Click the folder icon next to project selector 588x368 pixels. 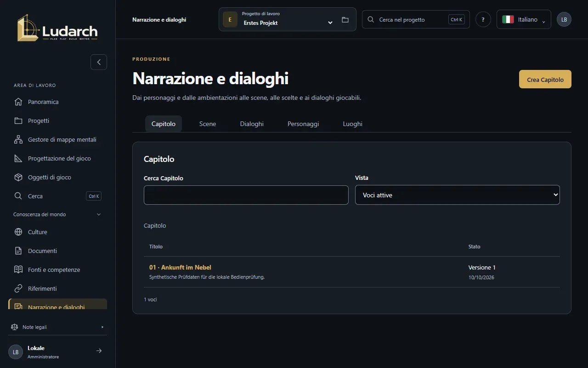pyautogui.click(x=345, y=20)
